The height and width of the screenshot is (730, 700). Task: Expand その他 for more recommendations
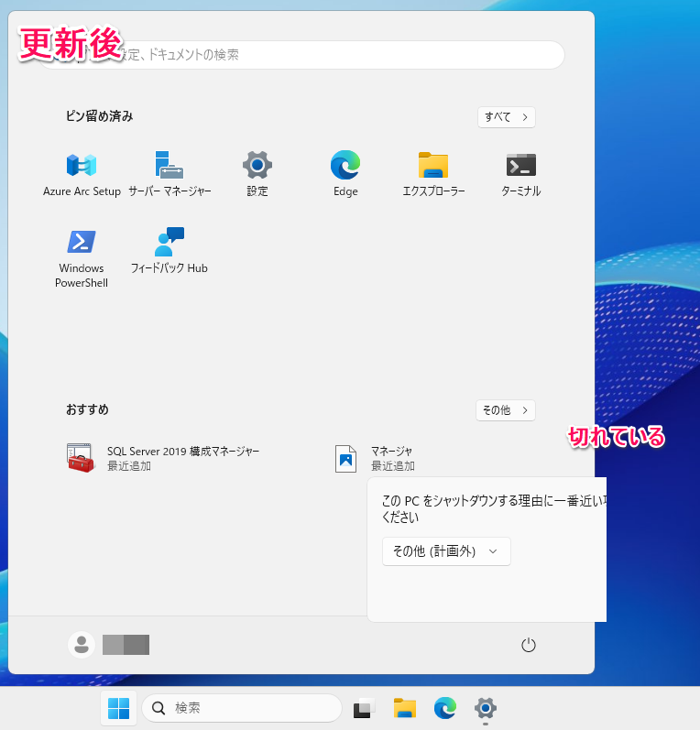click(506, 410)
